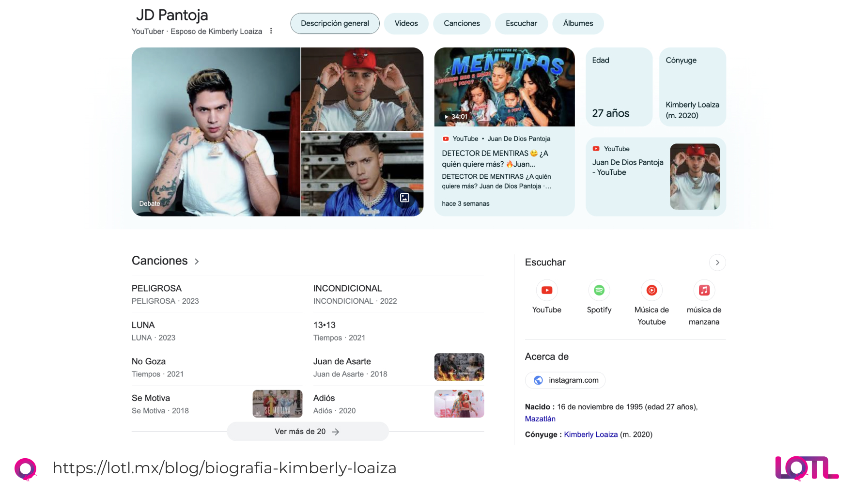Open YouTube icon in Escuchar section
This screenshot has height=496, width=868.
tap(546, 291)
